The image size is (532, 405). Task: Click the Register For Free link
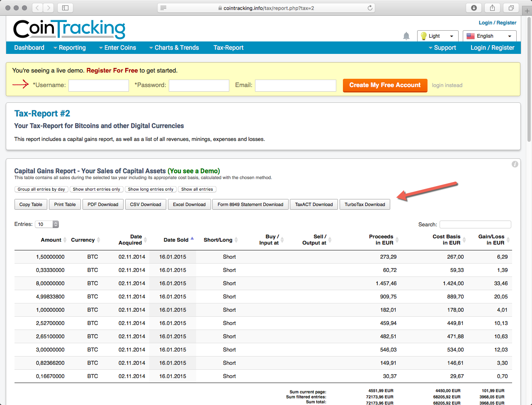pyautogui.click(x=112, y=70)
